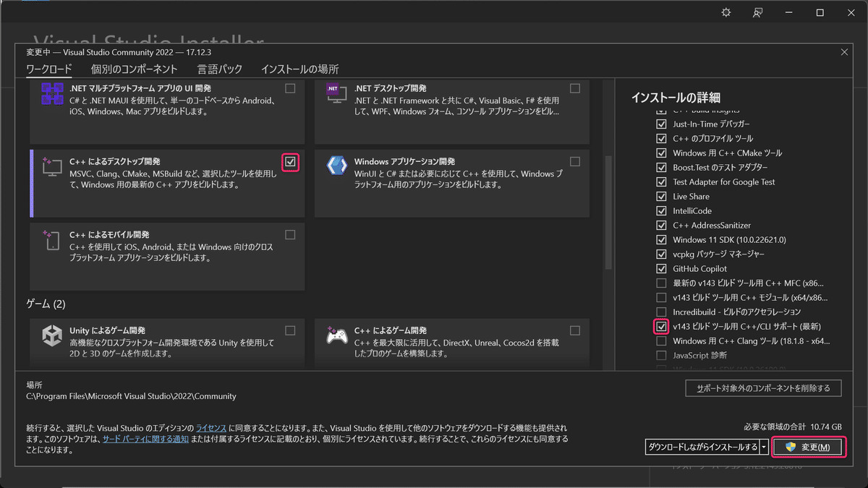Check JavaScript 診断 component
This screenshot has width=868, height=488.
[x=661, y=355]
